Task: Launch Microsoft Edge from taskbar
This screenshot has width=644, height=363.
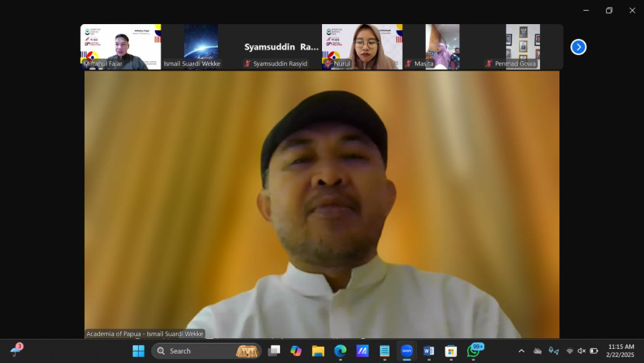Action: point(340,351)
